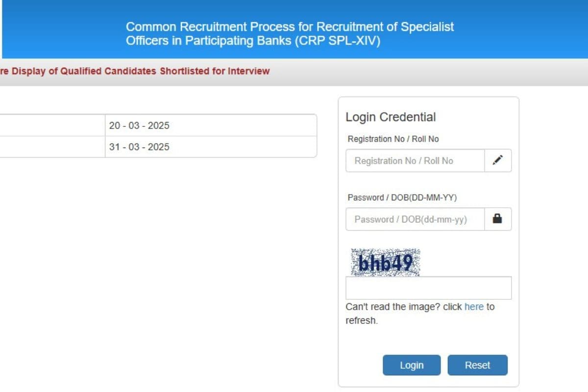Screen dimensions: 588x392
Task: Click the red Shortlisted for Interview notice
Action: tap(135, 71)
